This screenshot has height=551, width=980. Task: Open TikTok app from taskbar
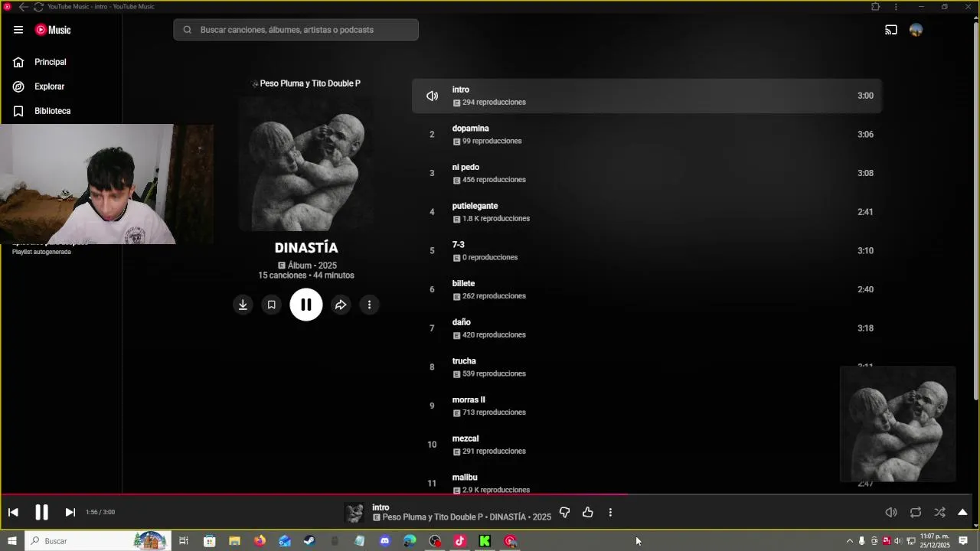tap(459, 541)
